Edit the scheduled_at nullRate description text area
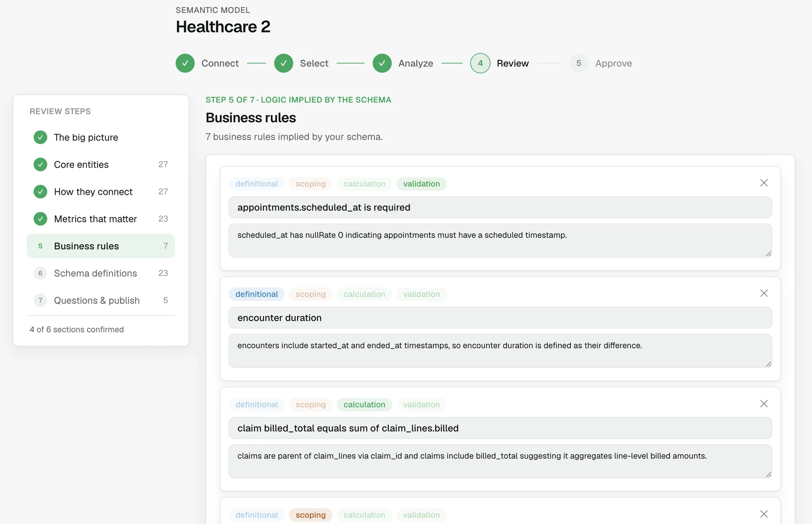This screenshot has width=812, height=524. (x=500, y=241)
